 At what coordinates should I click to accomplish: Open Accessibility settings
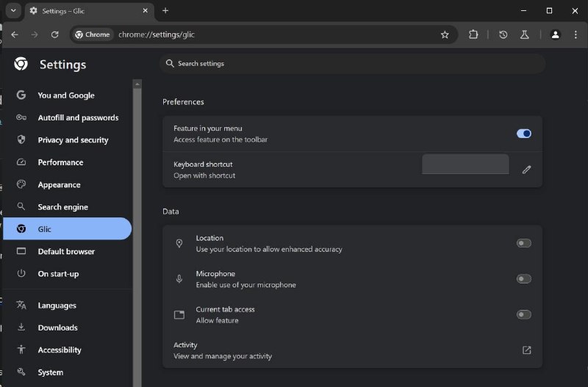68,350
